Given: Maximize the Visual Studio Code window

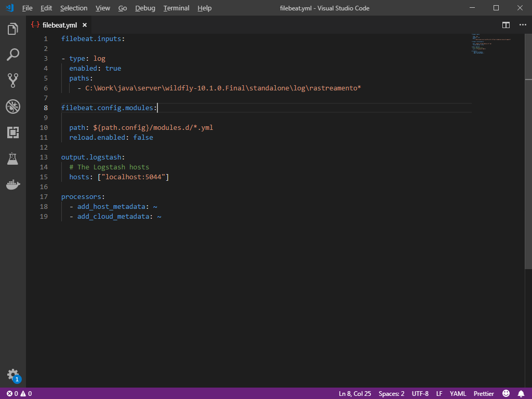Looking at the screenshot, I should [x=496, y=8].
